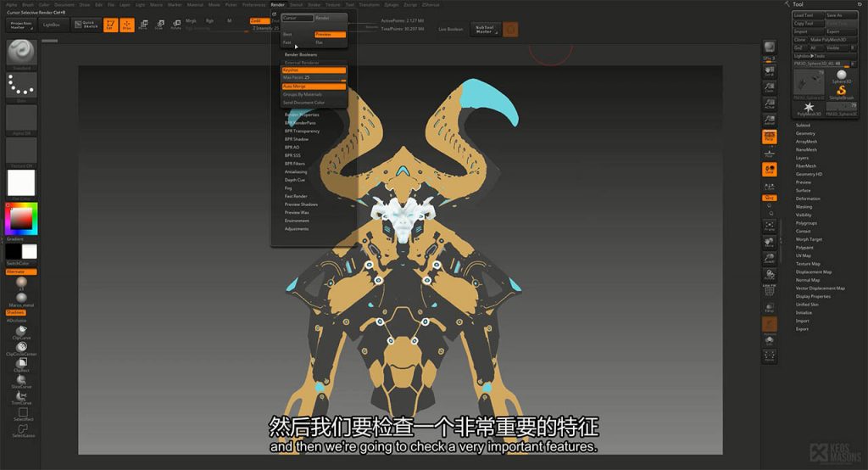Select the SelectRect brush
This screenshot has height=470, width=868.
tap(23, 414)
